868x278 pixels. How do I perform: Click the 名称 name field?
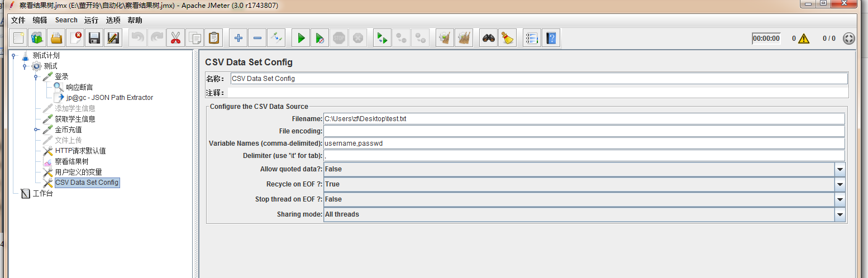coord(538,79)
